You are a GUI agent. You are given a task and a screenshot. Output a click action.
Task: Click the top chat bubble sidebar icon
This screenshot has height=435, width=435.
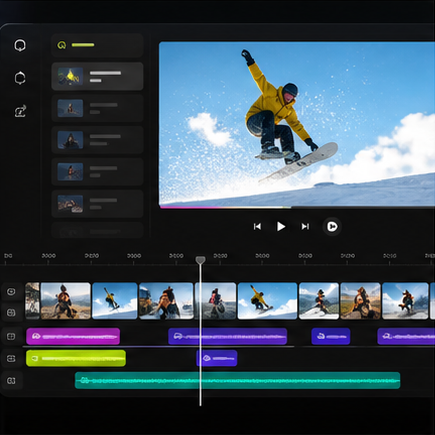pos(20,45)
